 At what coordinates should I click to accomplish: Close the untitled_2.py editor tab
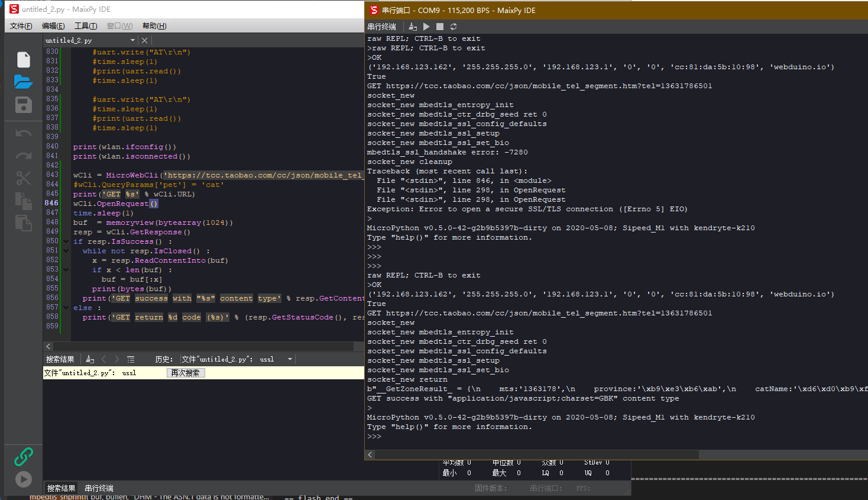point(144,40)
